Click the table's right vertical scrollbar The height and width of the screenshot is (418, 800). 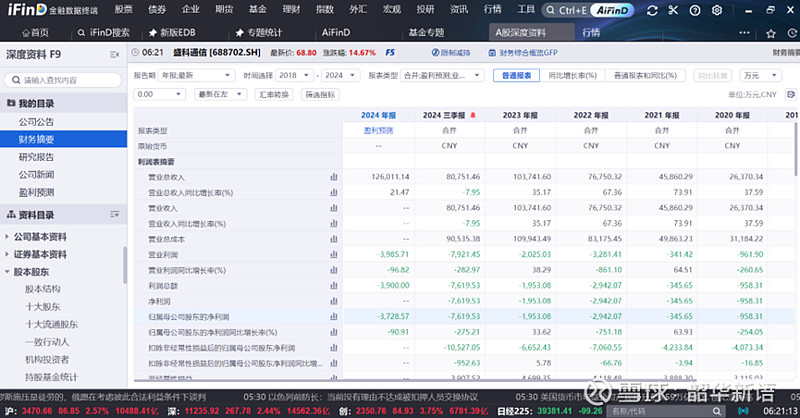[796, 148]
